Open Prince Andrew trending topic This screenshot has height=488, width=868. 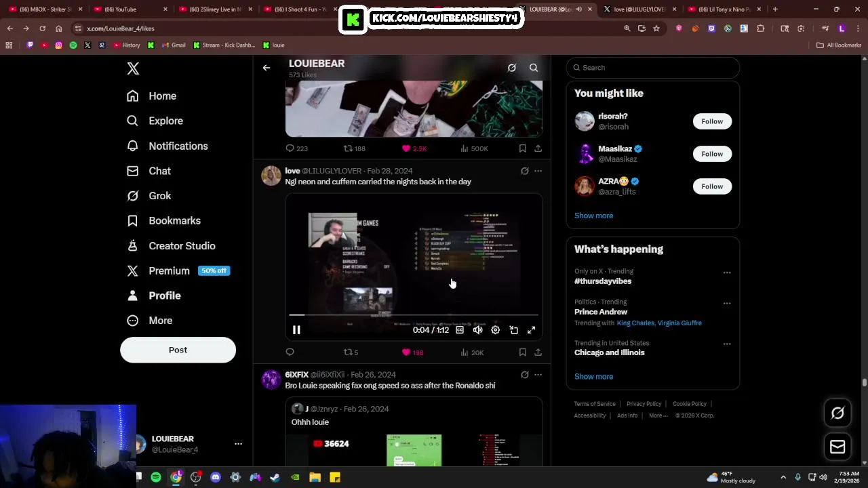click(601, 312)
